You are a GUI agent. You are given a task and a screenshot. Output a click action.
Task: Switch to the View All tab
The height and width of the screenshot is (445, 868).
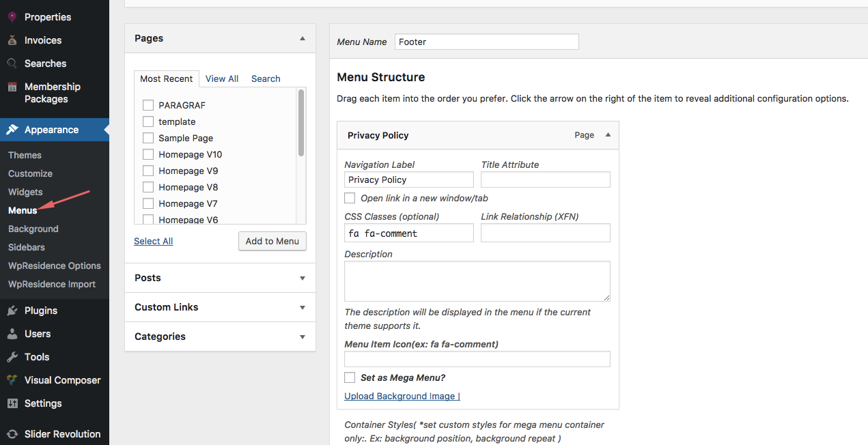click(222, 78)
